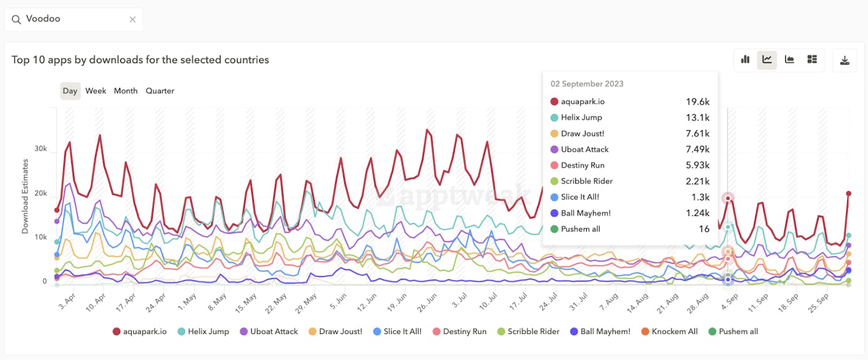Image resolution: width=868 pixels, height=360 pixels.
Task: Select Quarter time granularity
Action: [160, 91]
